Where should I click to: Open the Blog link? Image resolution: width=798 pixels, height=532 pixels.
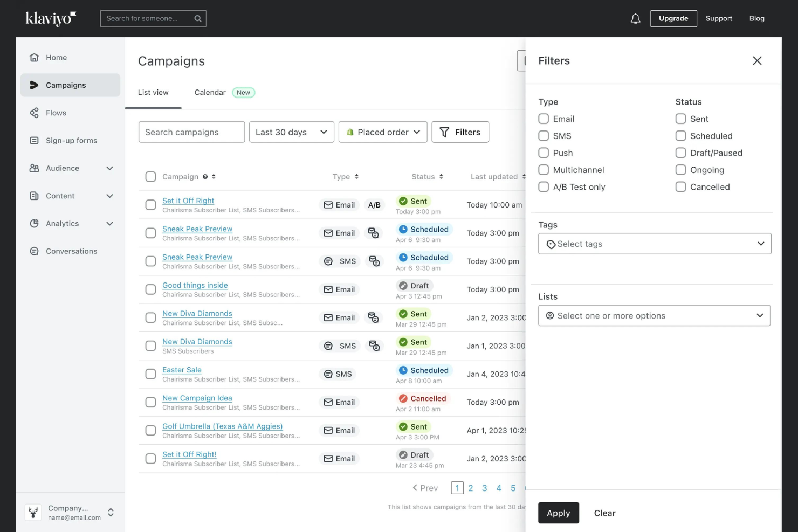tap(756, 18)
